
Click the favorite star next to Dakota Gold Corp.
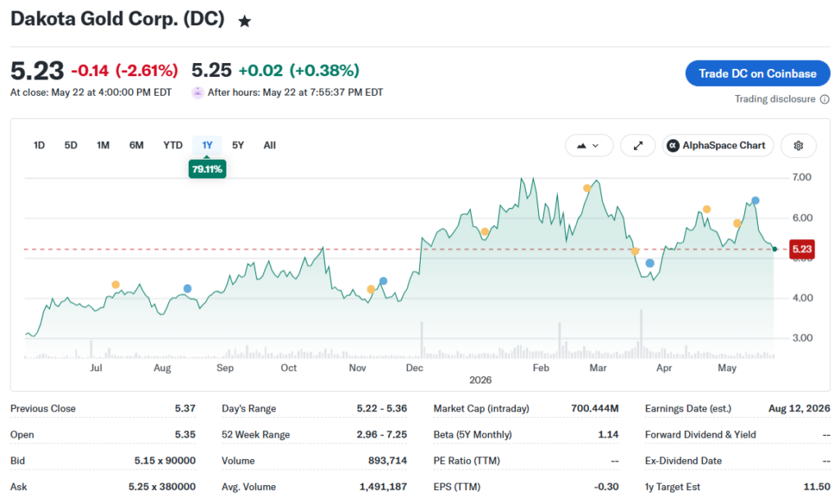(244, 21)
